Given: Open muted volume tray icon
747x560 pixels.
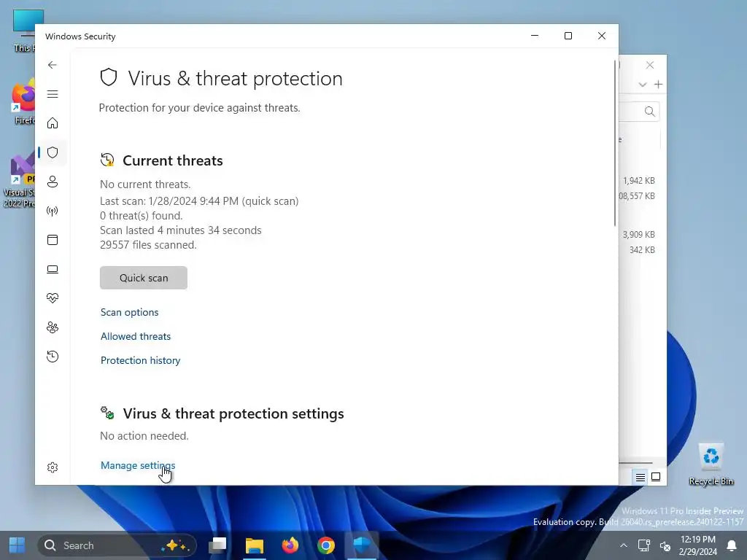Looking at the screenshot, I should (665, 545).
